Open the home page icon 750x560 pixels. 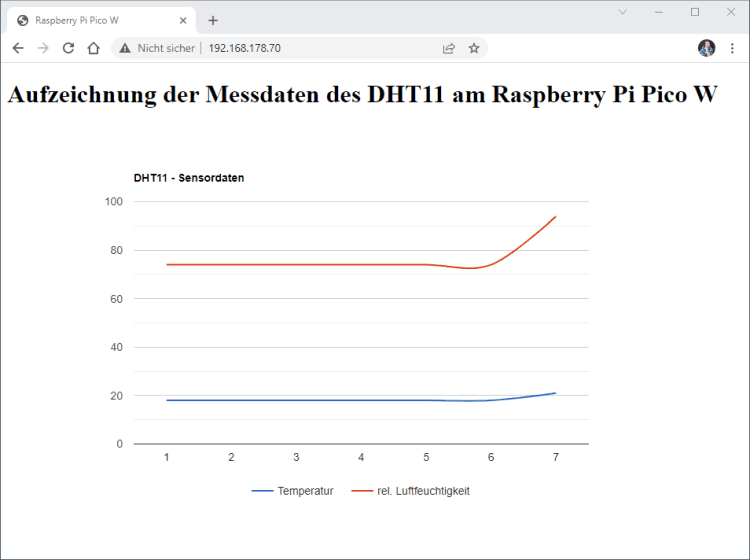coord(94,48)
